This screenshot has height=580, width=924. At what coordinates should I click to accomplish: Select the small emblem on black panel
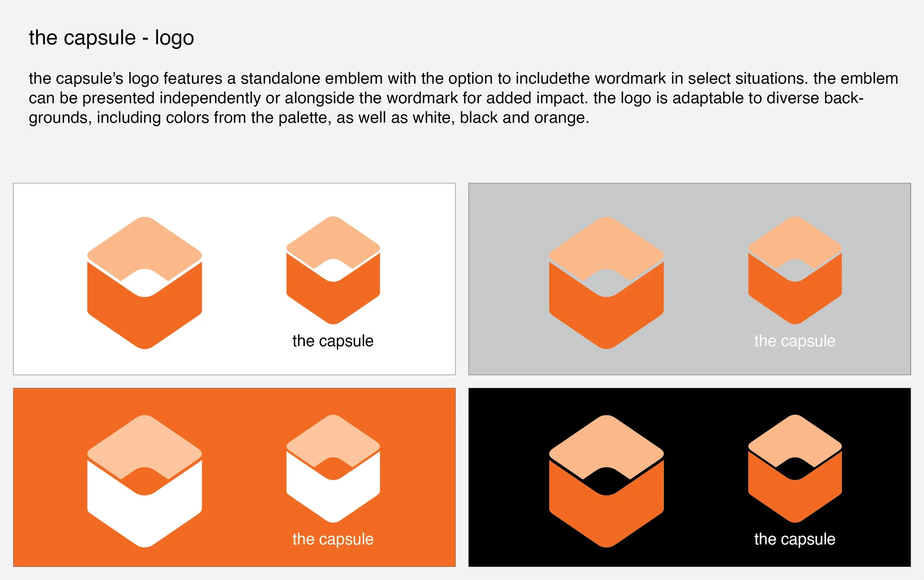795,468
